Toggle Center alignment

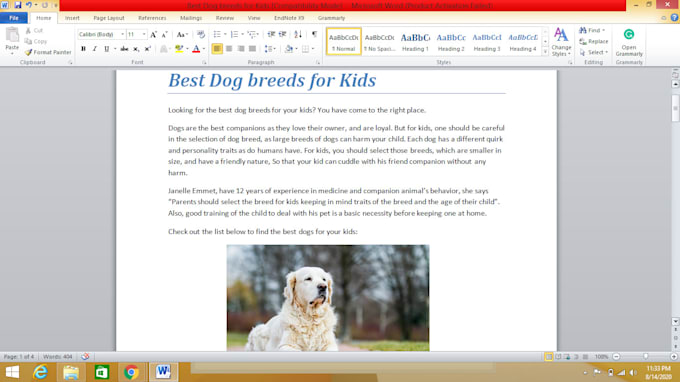point(229,49)
